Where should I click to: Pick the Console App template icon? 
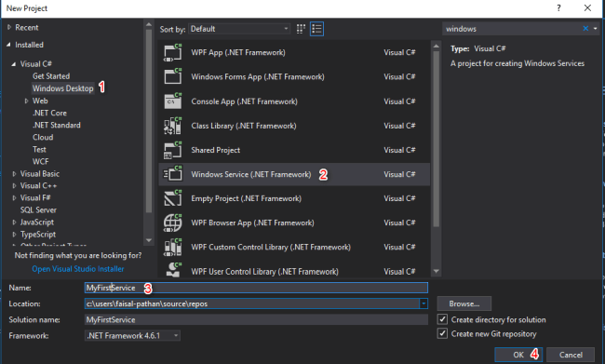(172, 101)
